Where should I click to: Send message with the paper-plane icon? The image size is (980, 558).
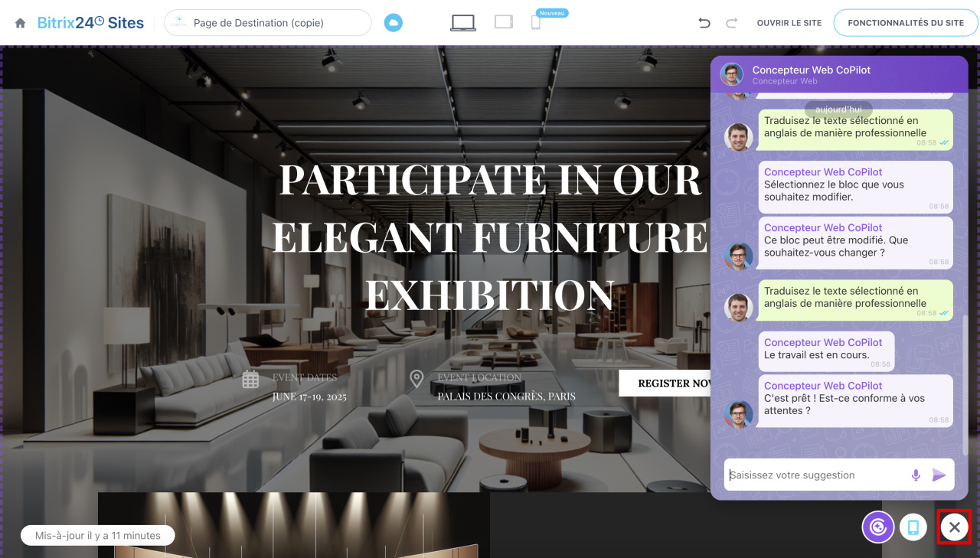tap(939, 475)
